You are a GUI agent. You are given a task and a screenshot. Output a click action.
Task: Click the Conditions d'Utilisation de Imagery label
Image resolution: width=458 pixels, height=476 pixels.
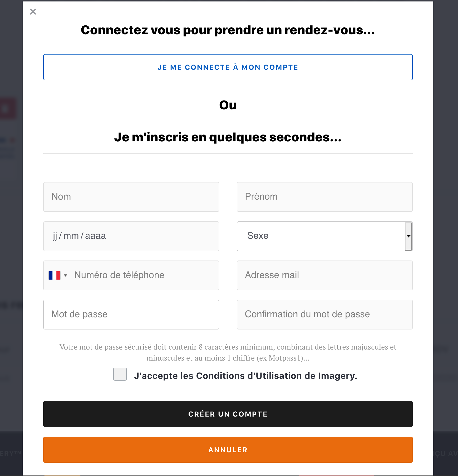point(245,376)
